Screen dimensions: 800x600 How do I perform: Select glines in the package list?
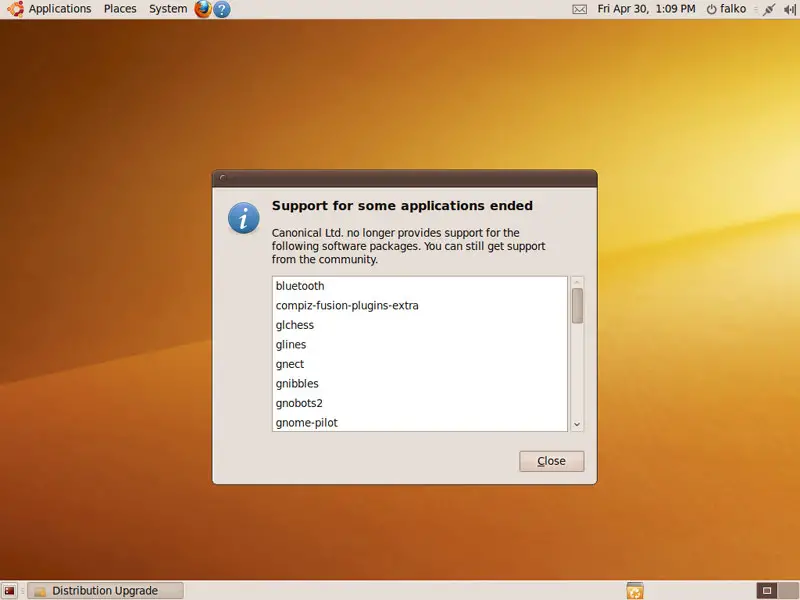pos(419,344)
